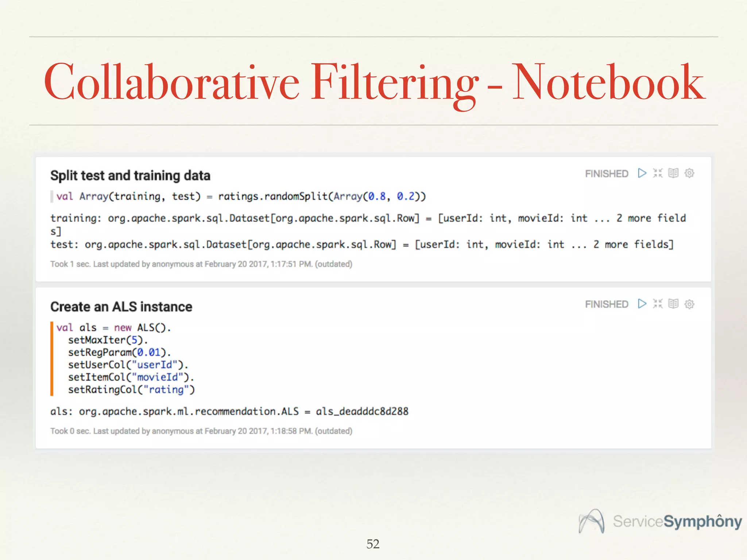The image size is (747, 560).
Task: Click the 'Split test and training data' title
Action: (x=130, y=176)
